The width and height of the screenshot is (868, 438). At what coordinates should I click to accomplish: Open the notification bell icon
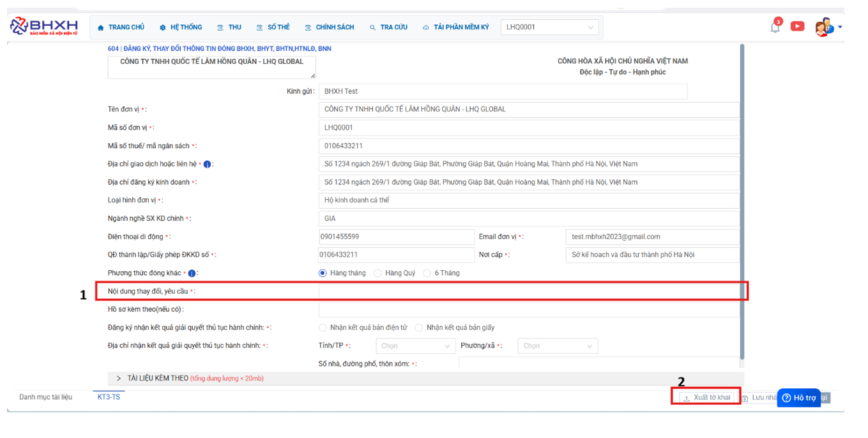775,27
